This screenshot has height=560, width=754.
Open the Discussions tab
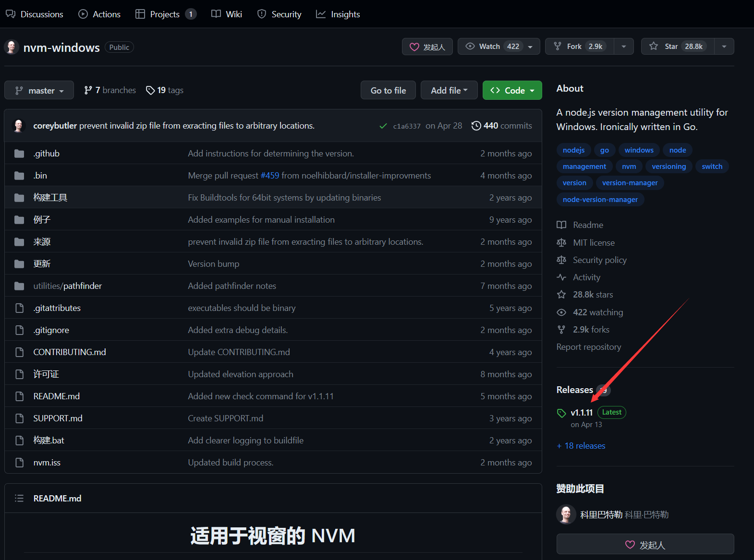tap(35, 14)
